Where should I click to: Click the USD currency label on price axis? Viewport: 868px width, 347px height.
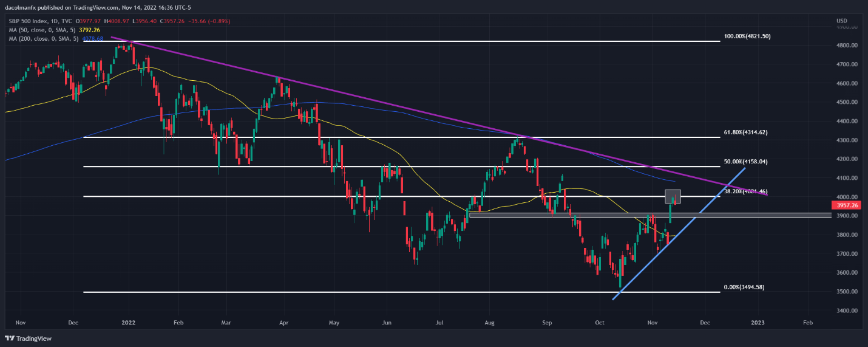coord(841,21)
